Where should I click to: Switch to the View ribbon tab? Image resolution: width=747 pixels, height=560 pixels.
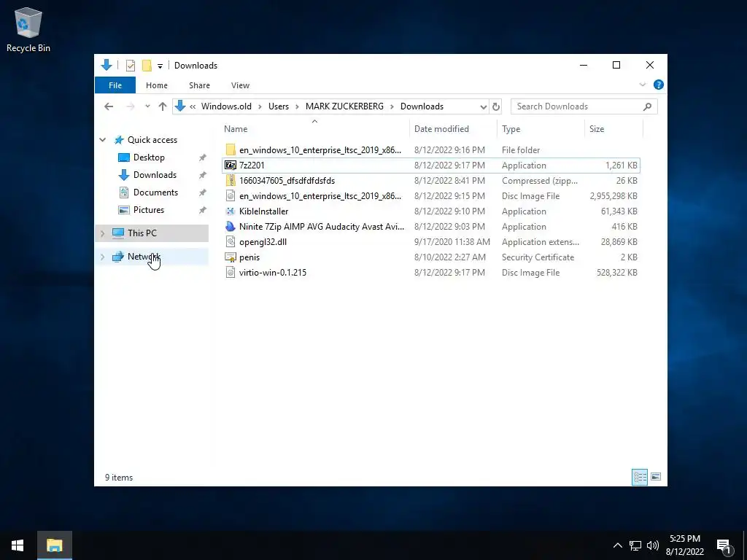[240, 85]
